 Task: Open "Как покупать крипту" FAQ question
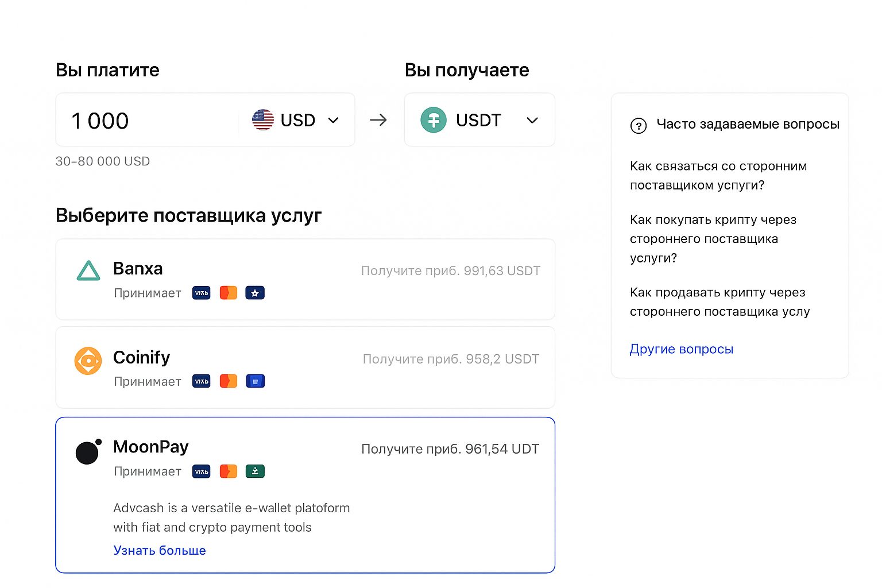[713, 238]
